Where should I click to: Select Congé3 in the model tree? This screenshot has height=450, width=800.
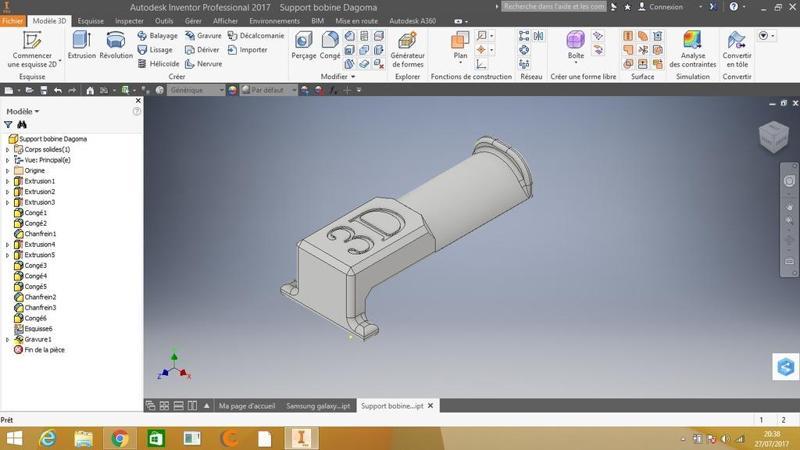point(30,265)
